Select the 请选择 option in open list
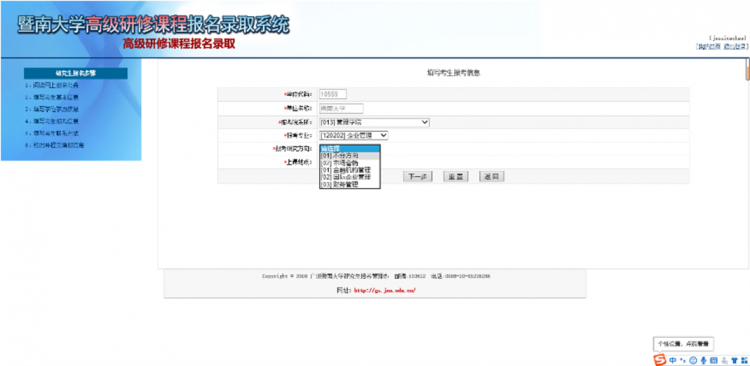750x366 pixels. click(350, 149)
